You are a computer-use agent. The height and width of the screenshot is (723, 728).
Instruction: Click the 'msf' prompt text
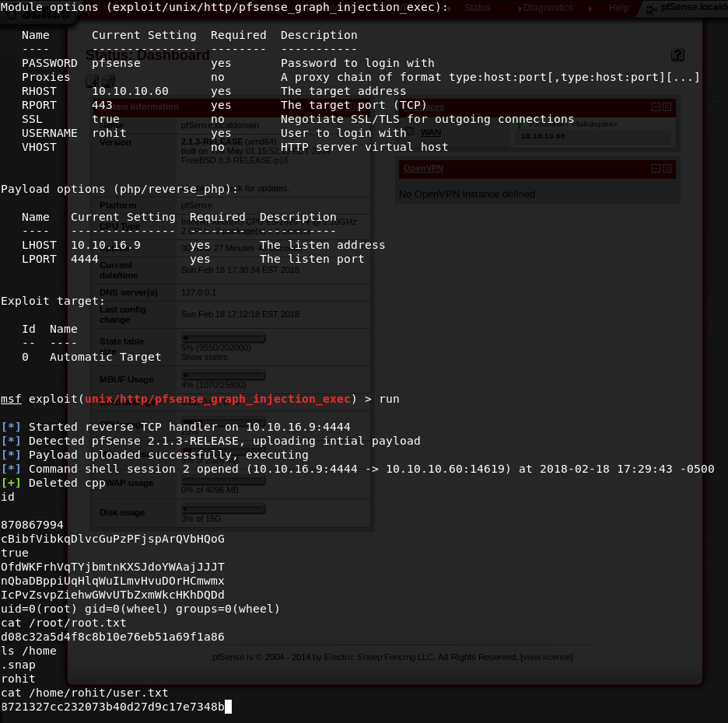click(x=11, y=399)
